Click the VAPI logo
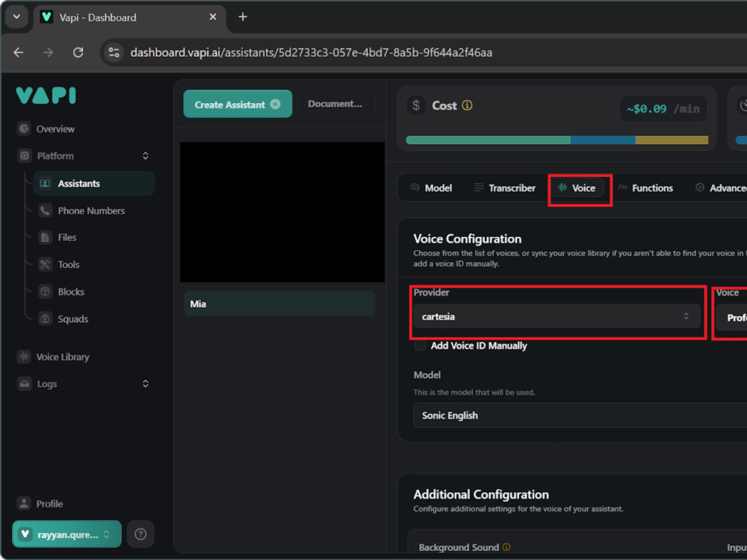 (46, 96)
